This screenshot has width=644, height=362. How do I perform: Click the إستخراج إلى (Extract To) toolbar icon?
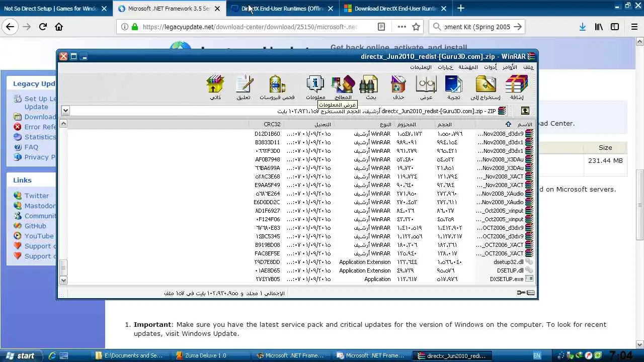pyautogui.click(x=486, y=87)
